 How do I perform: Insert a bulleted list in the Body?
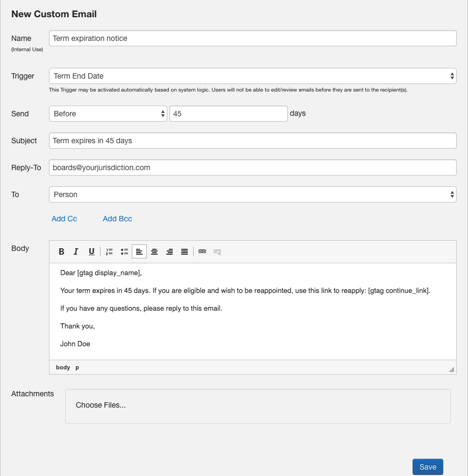[x=124, y=251]
